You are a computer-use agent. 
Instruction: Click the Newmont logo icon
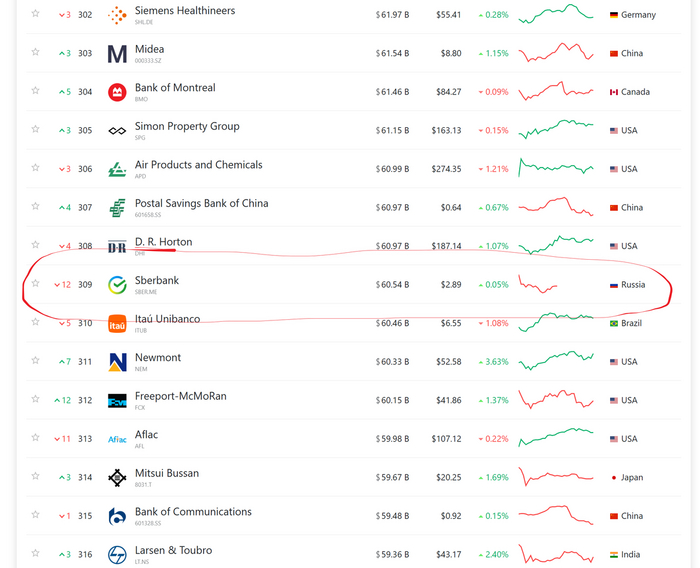pyautogui.click(x=117, y=362)
